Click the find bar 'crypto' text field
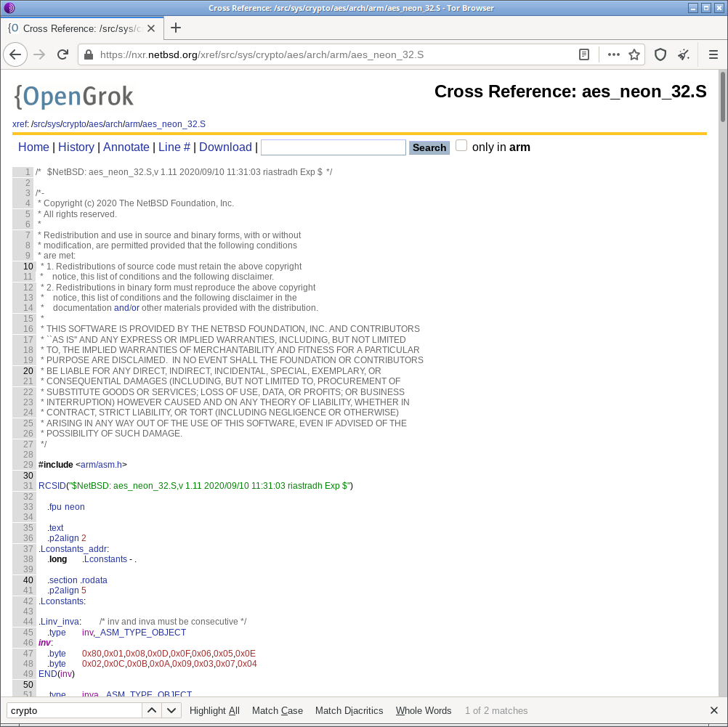This screenshot has width=728, height=727. [74, 710]
